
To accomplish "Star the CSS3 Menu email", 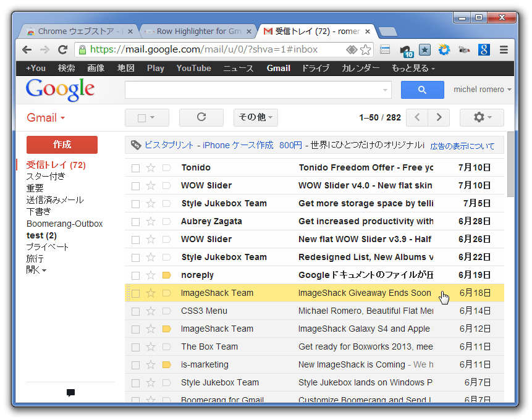I will coord(151,311).
